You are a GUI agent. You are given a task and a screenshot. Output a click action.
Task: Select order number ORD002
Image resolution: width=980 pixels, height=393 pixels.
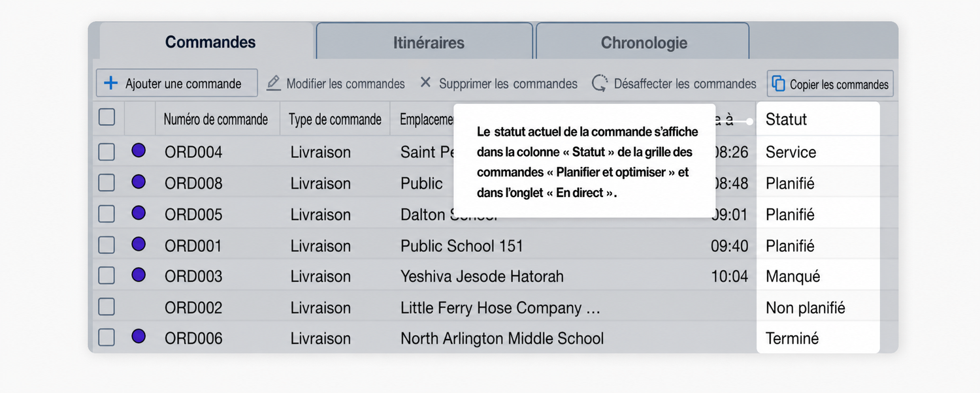[x=193, y=307]
